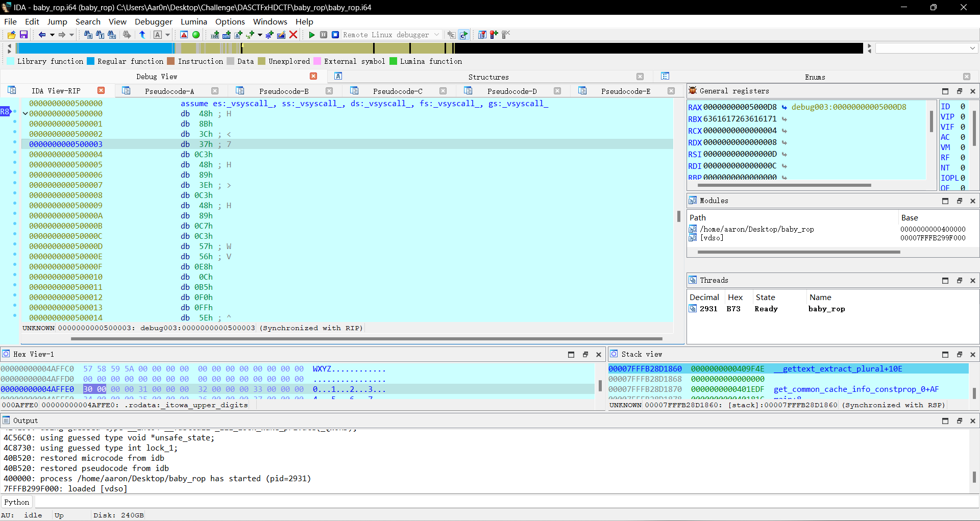Click the breakpoint list toolbar icon
Viewport: 980px width, 521px height.
point(482,35)
